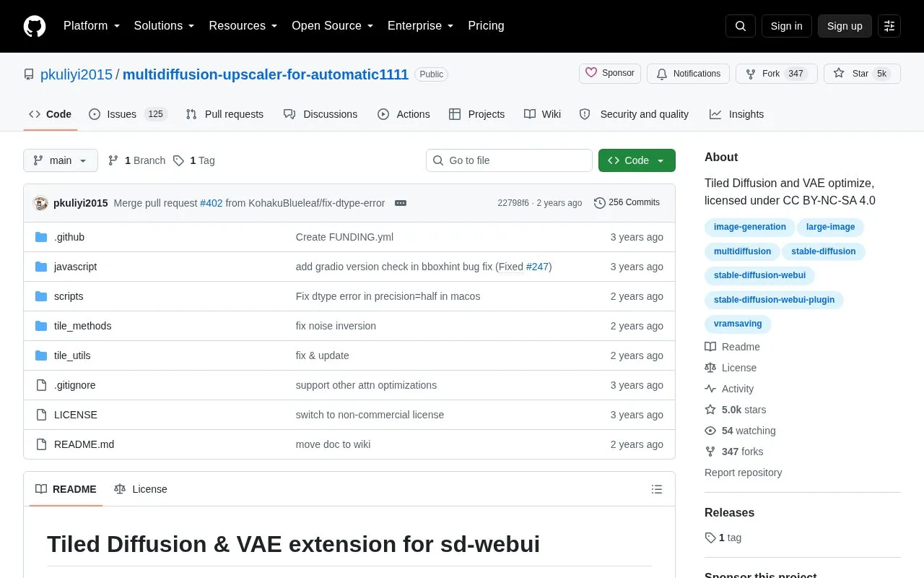Image resolution: width=924 pixels, height=578 pixels.
Task: Open the Pricing link
Action: pyautogui.click(x=486, y=26)
